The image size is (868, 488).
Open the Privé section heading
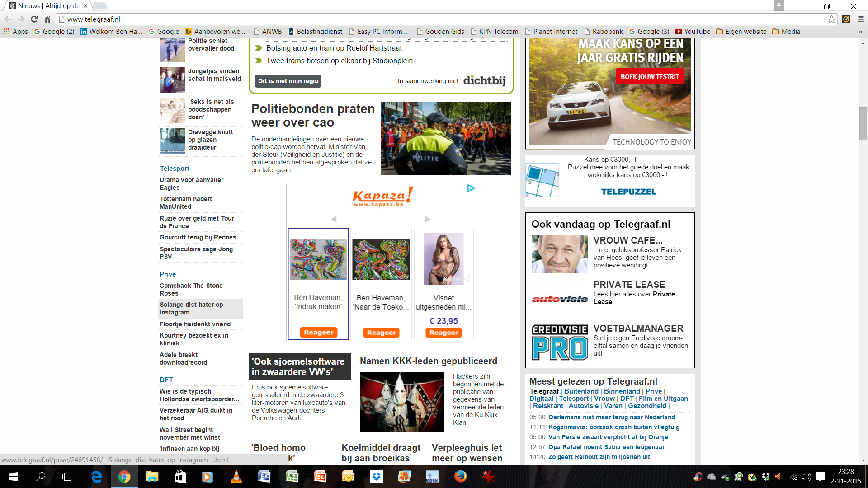coord(168,274)
